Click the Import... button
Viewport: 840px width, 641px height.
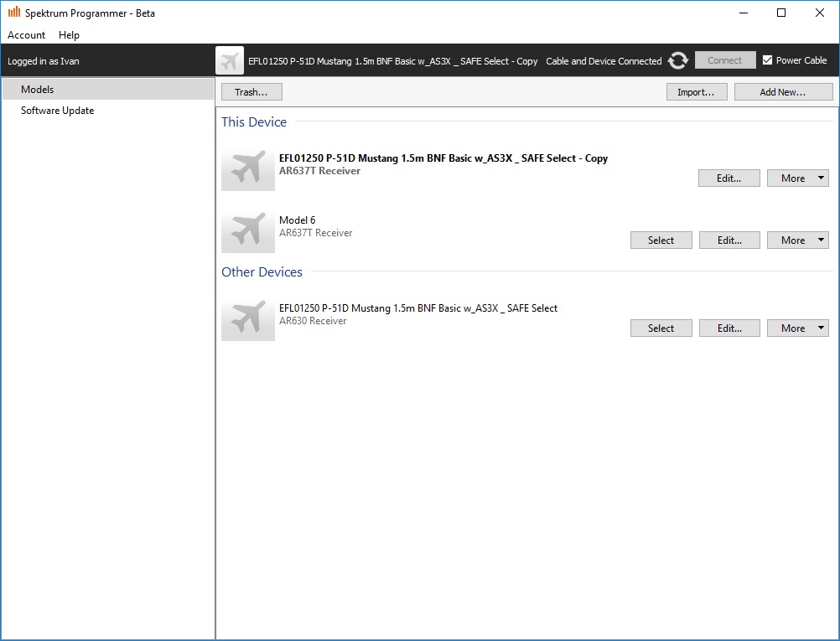click(696, 92)
